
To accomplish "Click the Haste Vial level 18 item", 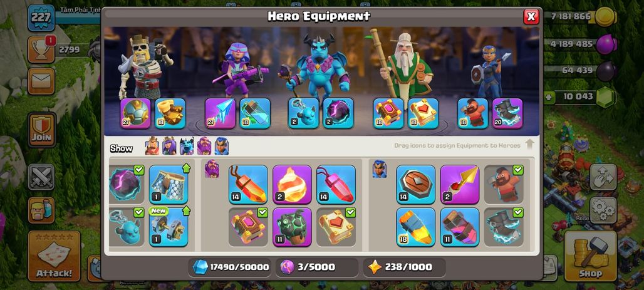I will pos(415,227).
